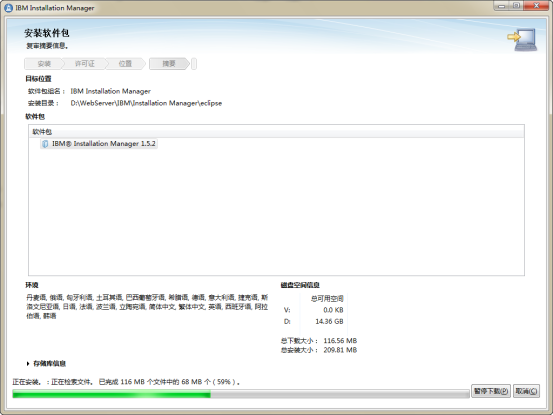Click the install wizard computer icon
This screenshot has width=553, height=415.
(x=522, y=39)
